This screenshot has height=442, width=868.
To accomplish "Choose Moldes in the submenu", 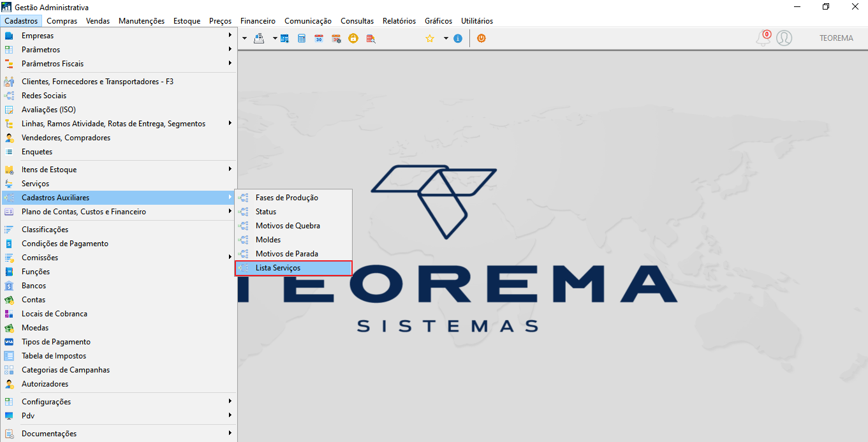I will point(293,240).
